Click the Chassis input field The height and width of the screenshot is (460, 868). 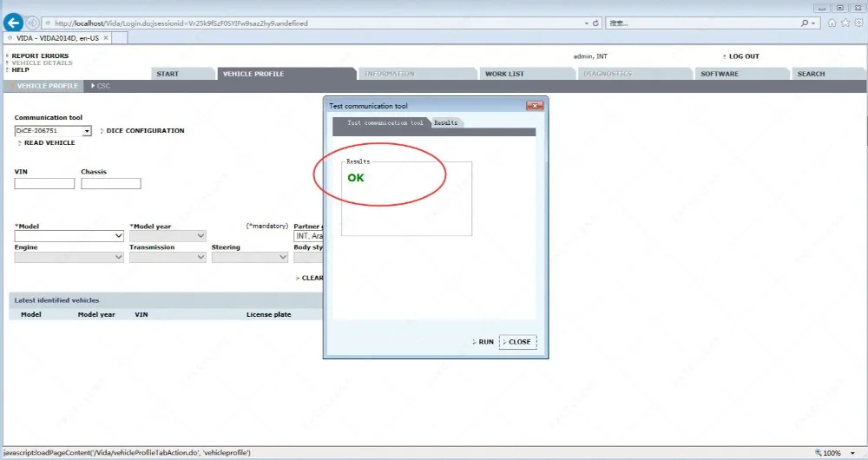(x=111, y=183)
